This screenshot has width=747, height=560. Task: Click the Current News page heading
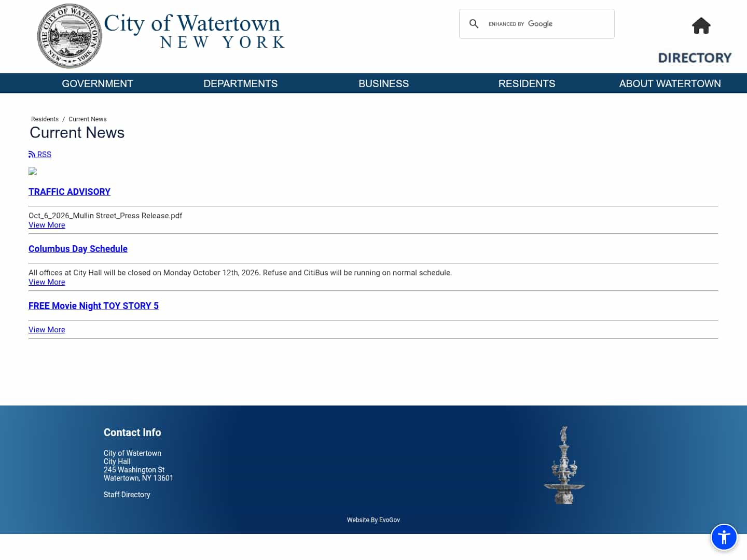(77, 133)
